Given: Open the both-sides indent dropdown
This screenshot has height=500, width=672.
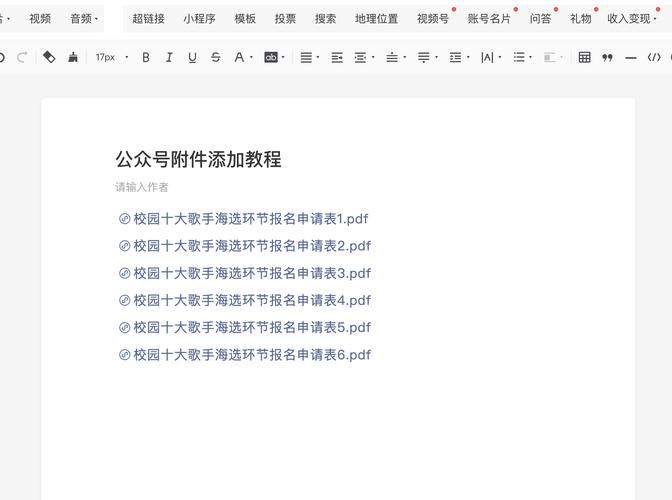Looking at the screenshot, I should tap(373, 57).
